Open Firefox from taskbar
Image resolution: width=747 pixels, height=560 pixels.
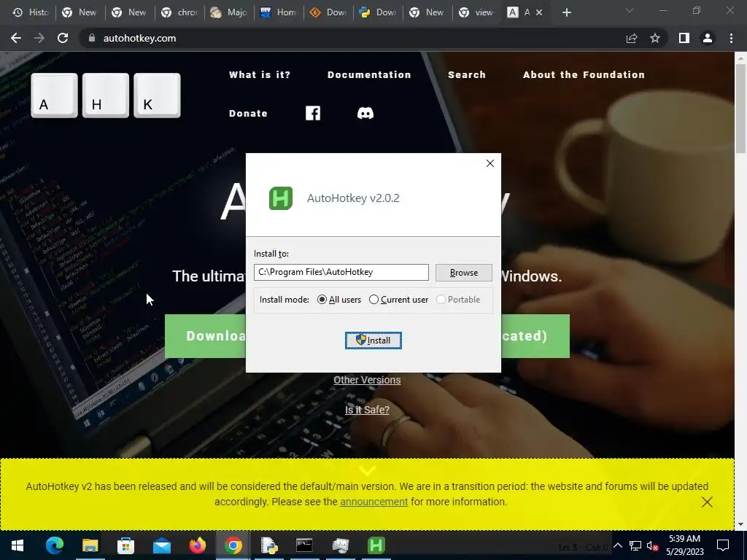pos(197,545)
